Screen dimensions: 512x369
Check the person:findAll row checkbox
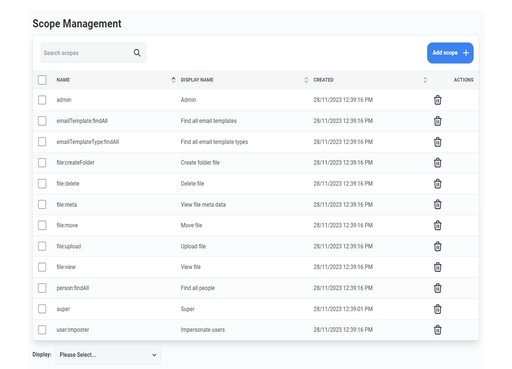[x=42, y=288]
